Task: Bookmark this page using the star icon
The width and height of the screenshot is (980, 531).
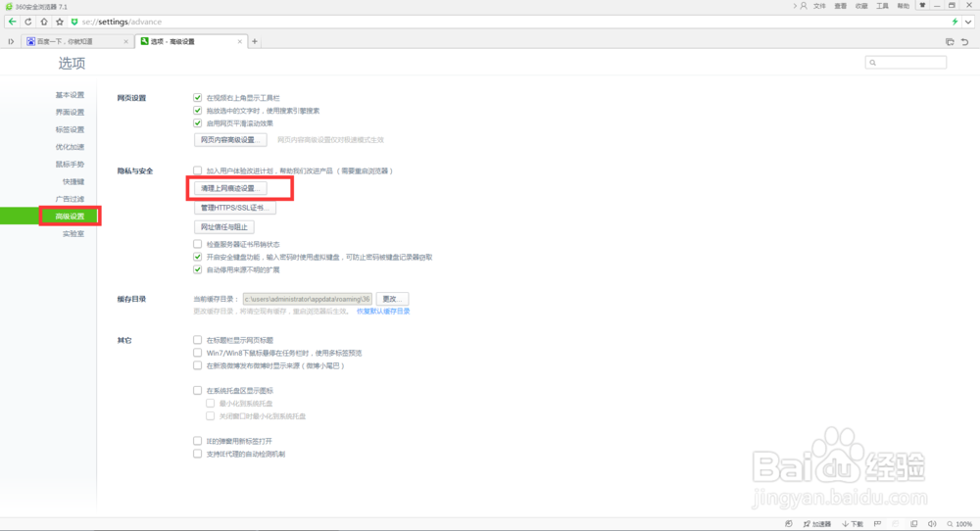Action: pyautogui.click(x=60, y=22)
